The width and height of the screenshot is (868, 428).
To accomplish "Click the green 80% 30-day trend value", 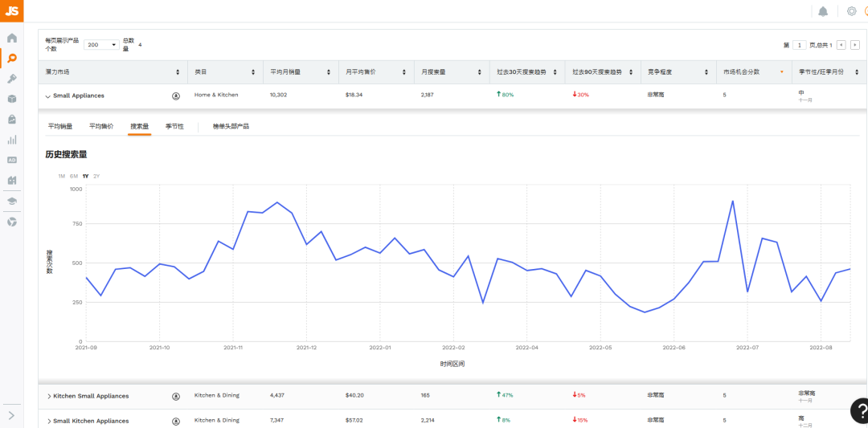I will (x=505, y=95).
